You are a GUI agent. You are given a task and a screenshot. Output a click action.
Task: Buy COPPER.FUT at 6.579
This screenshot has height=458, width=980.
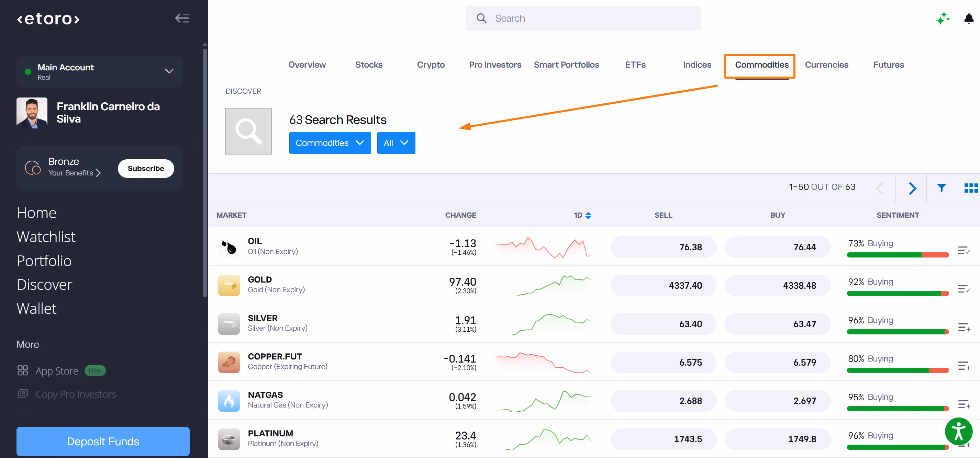(777, 362)
